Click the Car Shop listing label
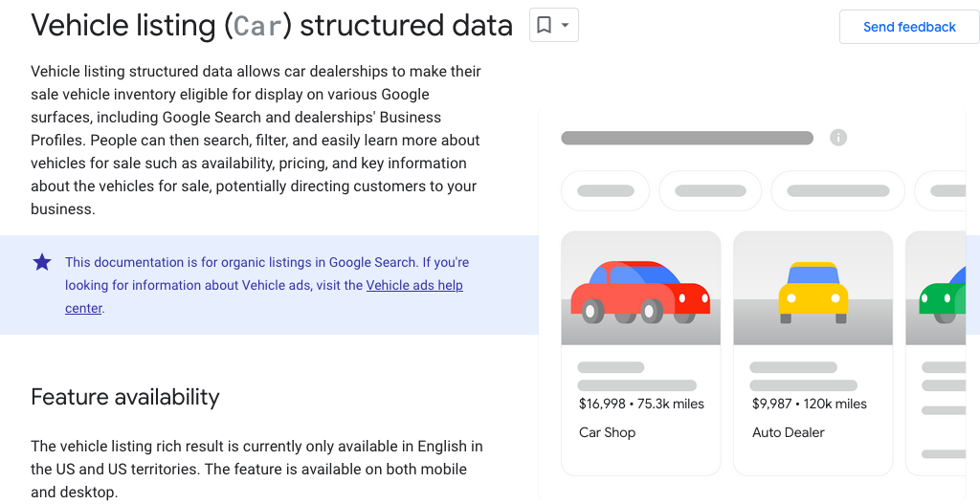 (x=607, y=432)
